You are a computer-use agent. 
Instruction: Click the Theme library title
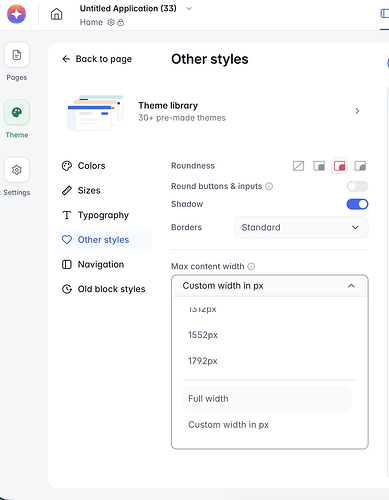pos(168,105)
